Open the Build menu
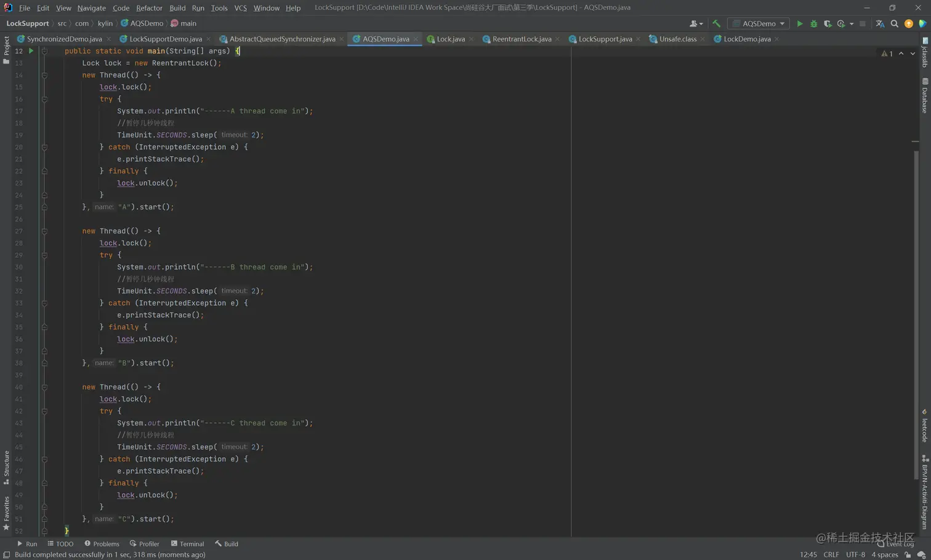This screenshot has height=560, width=931. click(177, 8)
